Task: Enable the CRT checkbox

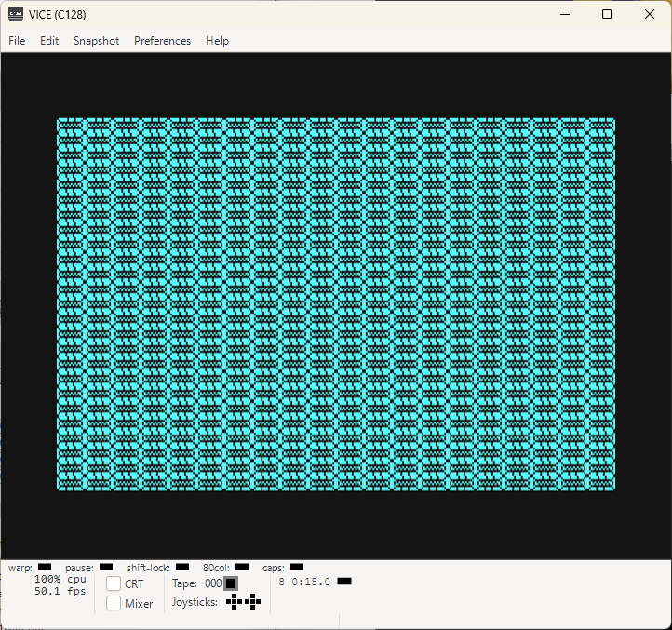Action: (x=114, y=583)
